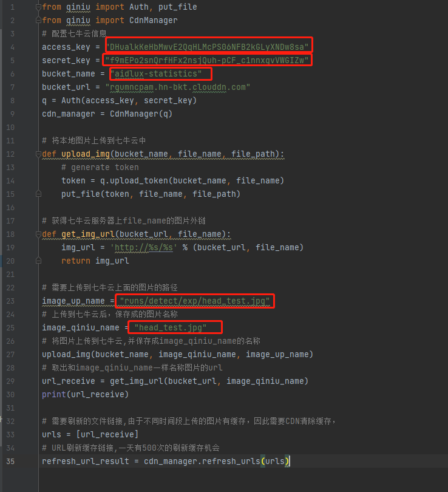The image size is (448, 492).
Task: Click 'put_file(token, file_name, file_path)' call
Action: click(x=151, y=194)
